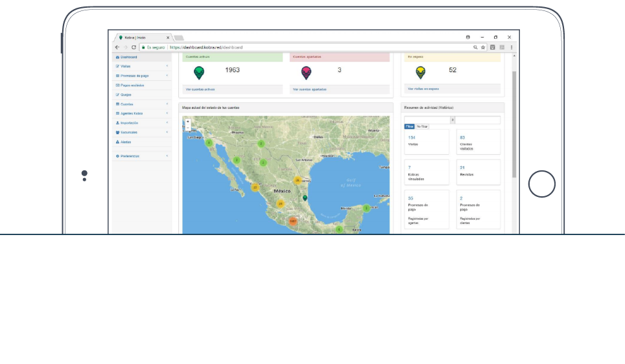625x364 pixels.
Task: Reload the Kobra dashboard page
Action: [x=134, y=47]
